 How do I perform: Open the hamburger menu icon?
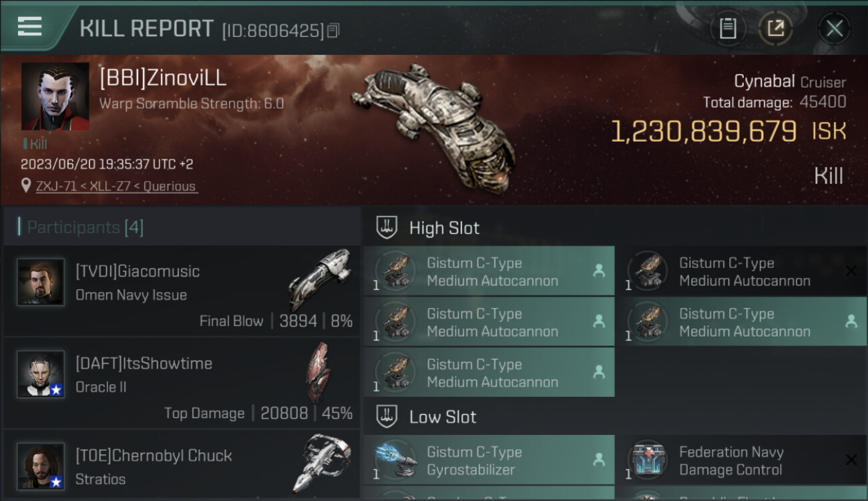[x=29, y=27]
